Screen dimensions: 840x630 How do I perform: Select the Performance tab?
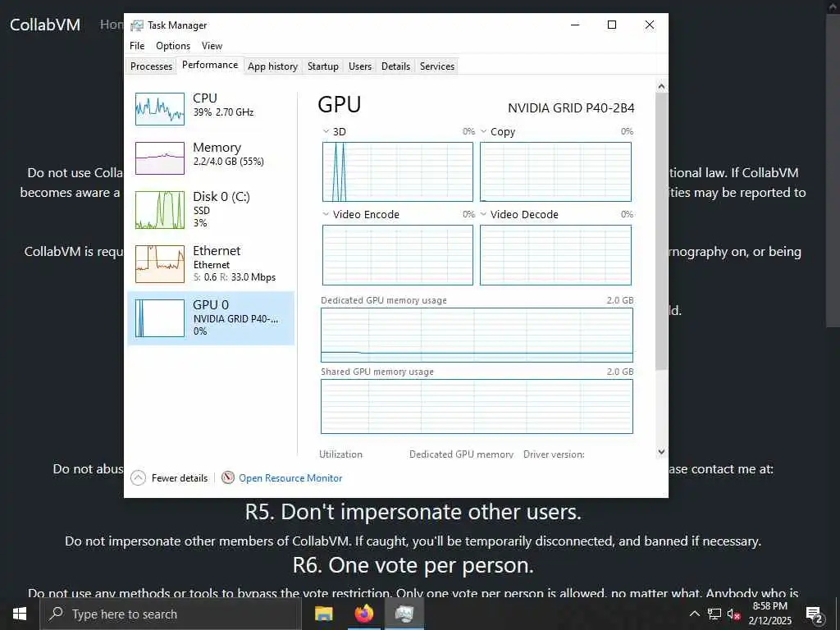click(210, 65)
